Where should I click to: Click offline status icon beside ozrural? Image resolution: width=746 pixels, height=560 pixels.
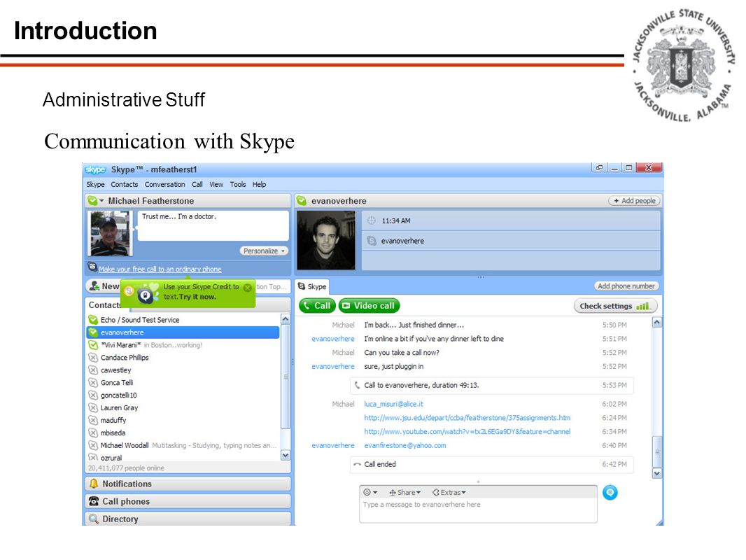[x=93, y=457]
